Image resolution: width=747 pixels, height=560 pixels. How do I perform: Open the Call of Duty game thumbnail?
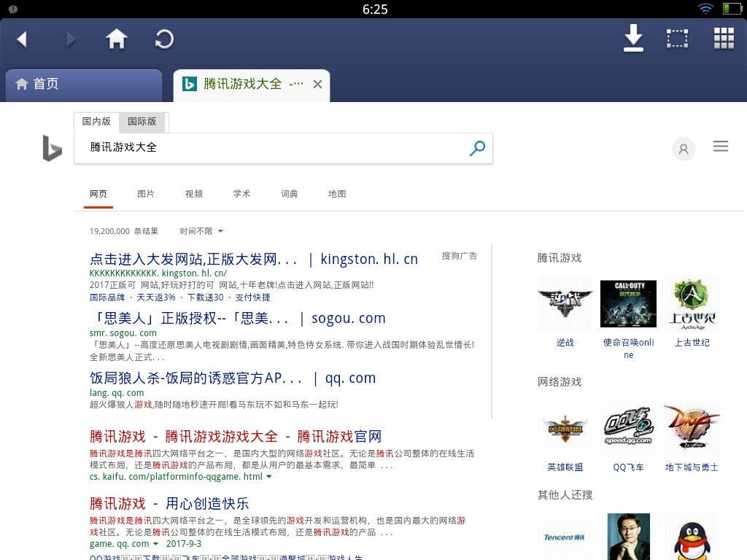pyautogui.click(x=628, y=304)
